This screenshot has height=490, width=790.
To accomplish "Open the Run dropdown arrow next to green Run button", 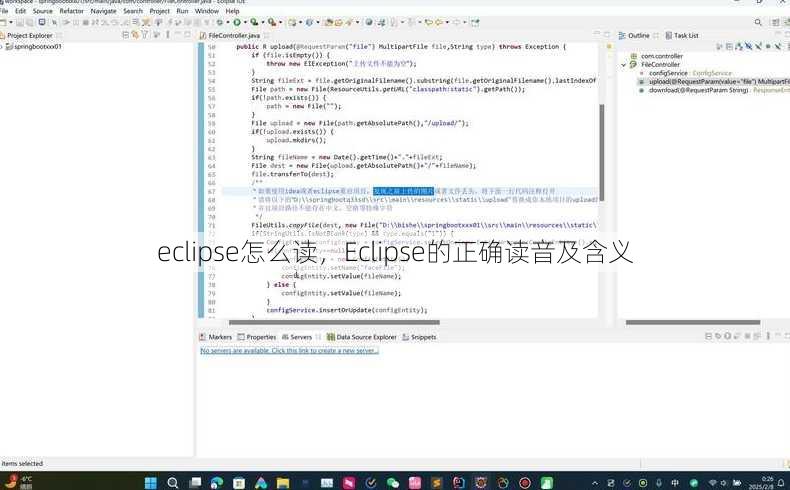I will (x=245, y=22).
